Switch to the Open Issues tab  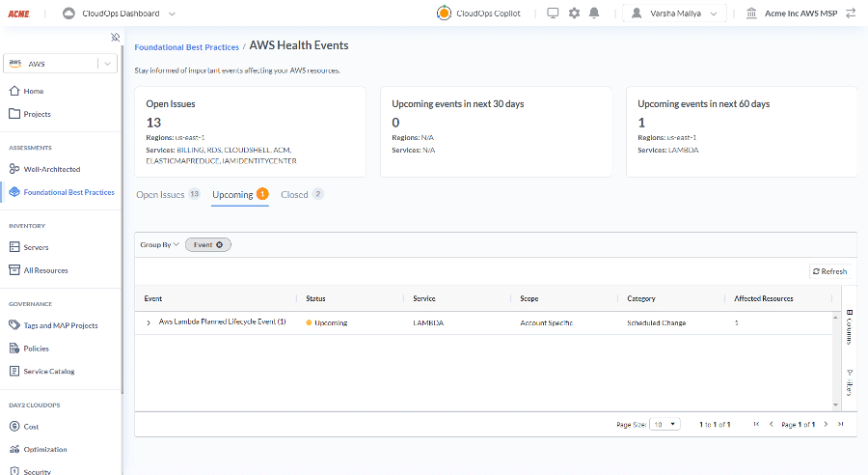(x=160, y=194)
